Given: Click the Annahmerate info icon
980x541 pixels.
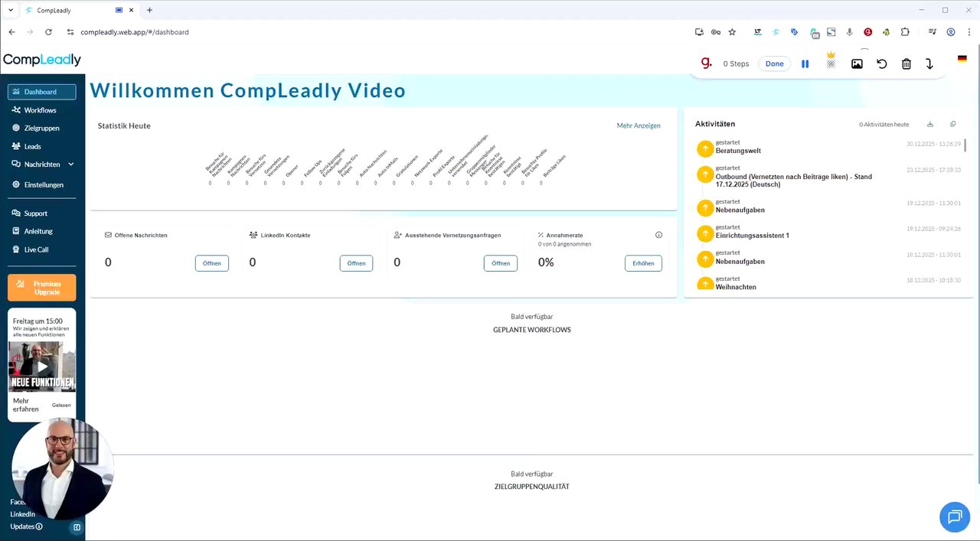Looking at the screenshot, I should tap(658, 235).
